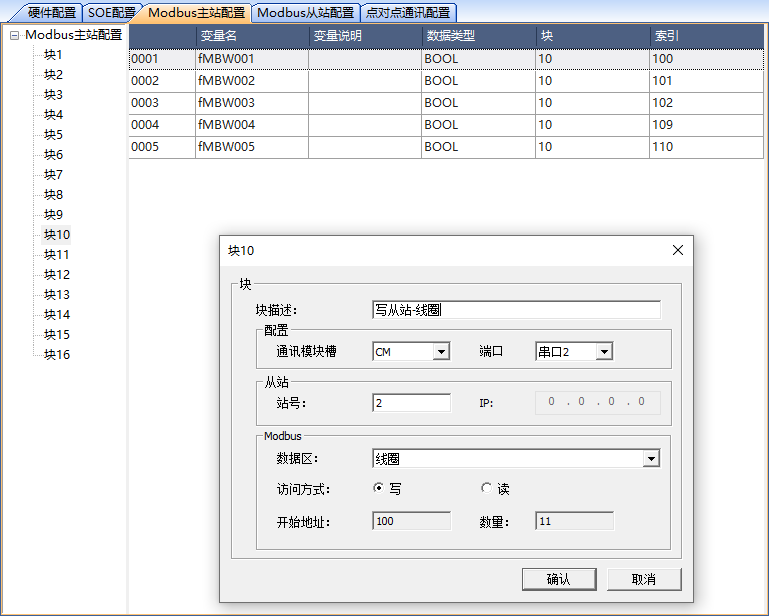
Task: Click the 块描述 text field
Action: tap(516, 310)
